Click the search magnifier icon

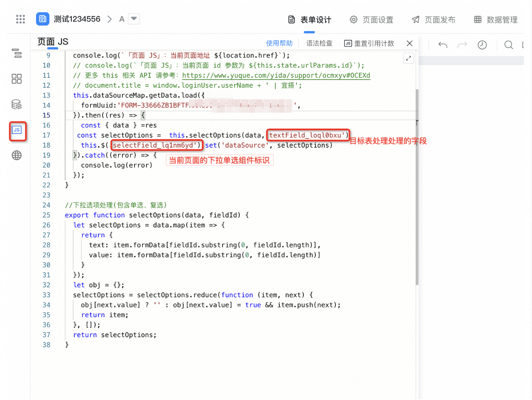[509, 45]
